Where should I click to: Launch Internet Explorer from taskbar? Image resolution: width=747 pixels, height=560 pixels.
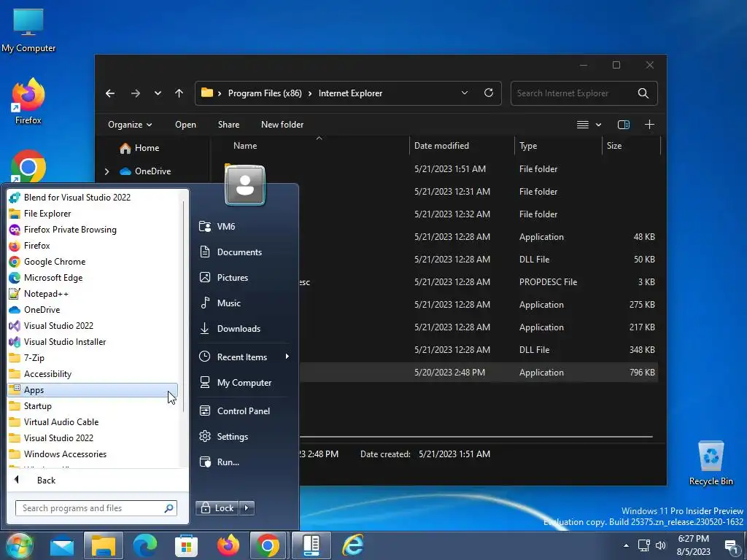(x=353, y=545)
